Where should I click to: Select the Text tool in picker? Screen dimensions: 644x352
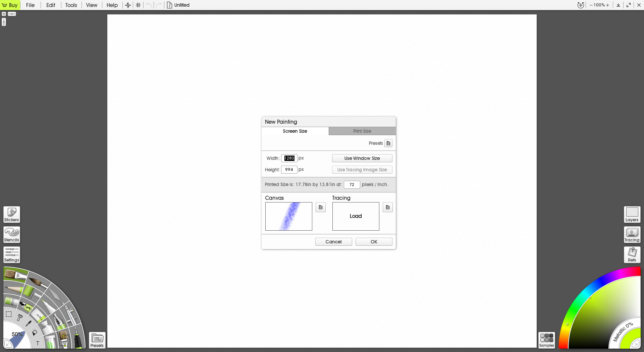point(38,343)
